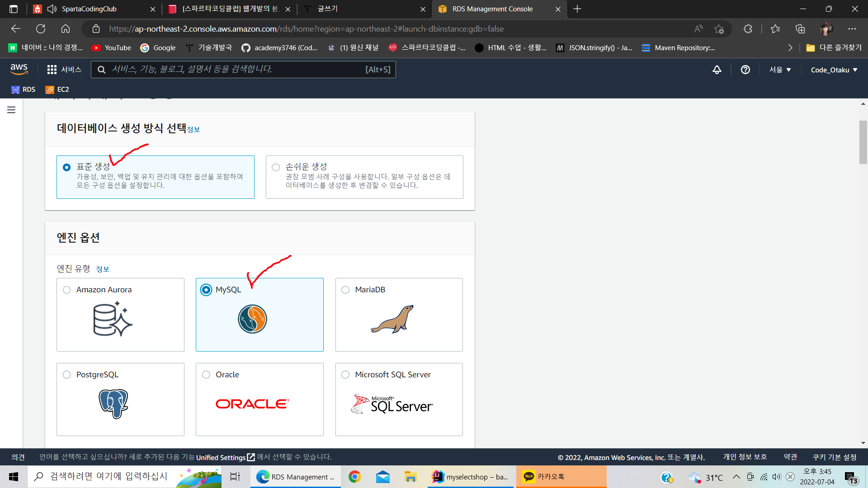The image size is (868, 488).
Task: Select the Microsoft SQL Server engine radio
Action: click(345, 375)
